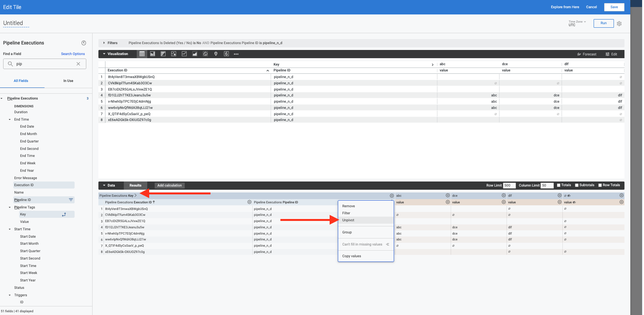Clear the field search text
644x315 pixels.
coord(78,64)
